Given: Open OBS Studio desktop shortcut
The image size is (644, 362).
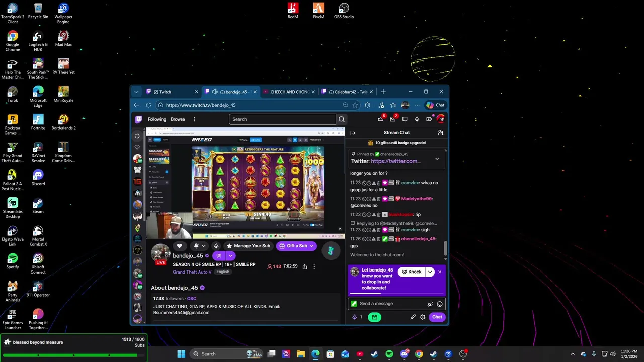Looking at the screenshot, I should click(344, 11).
